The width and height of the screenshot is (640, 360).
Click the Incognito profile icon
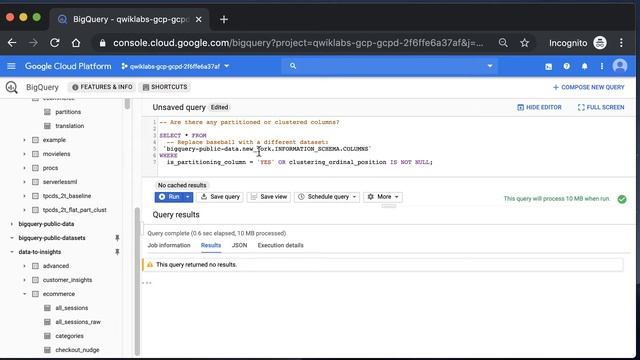(600, 43)
